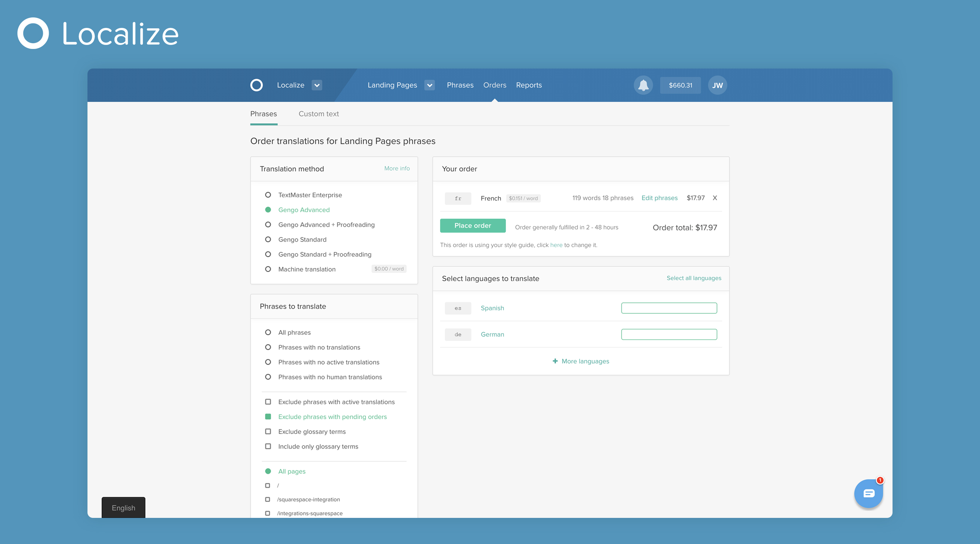Click the es language code badge
The height and width of the screenshot is (544, 980).
click(x=458, y=308)
